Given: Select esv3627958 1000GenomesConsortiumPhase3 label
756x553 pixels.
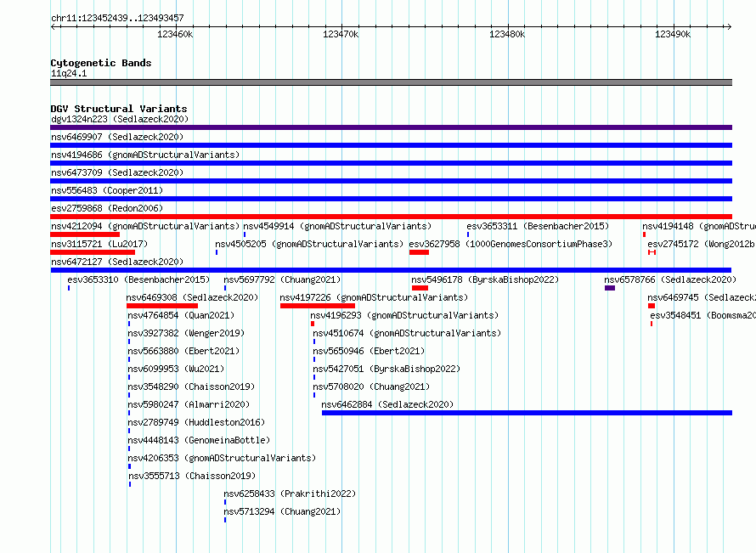Looking at the screenshot, I should [x=511, y=244].
